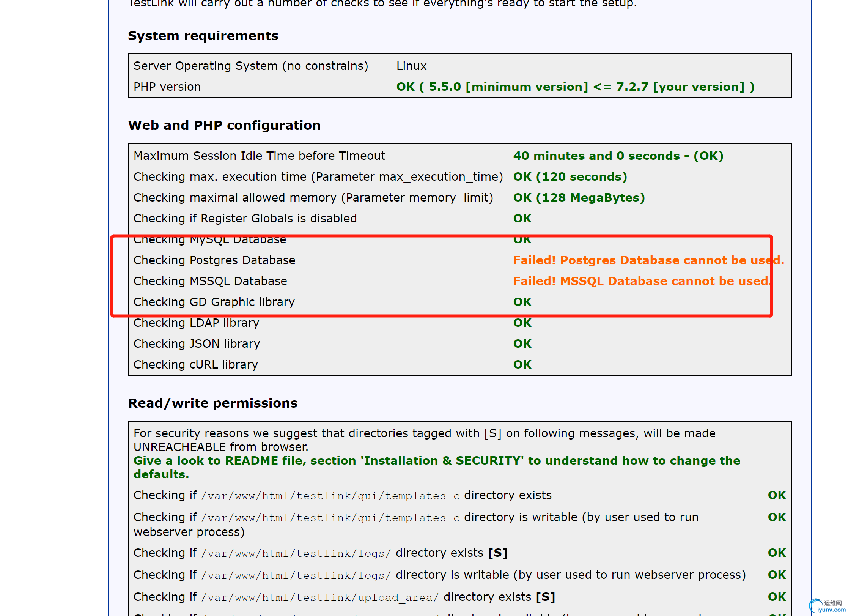Click 'Checking JSON library' label
This screenshot has height=616, width=848.
(197, 344)
